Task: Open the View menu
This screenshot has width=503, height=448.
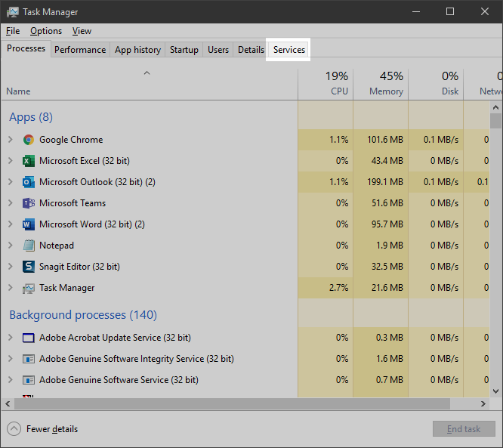Action: point(82,31)
